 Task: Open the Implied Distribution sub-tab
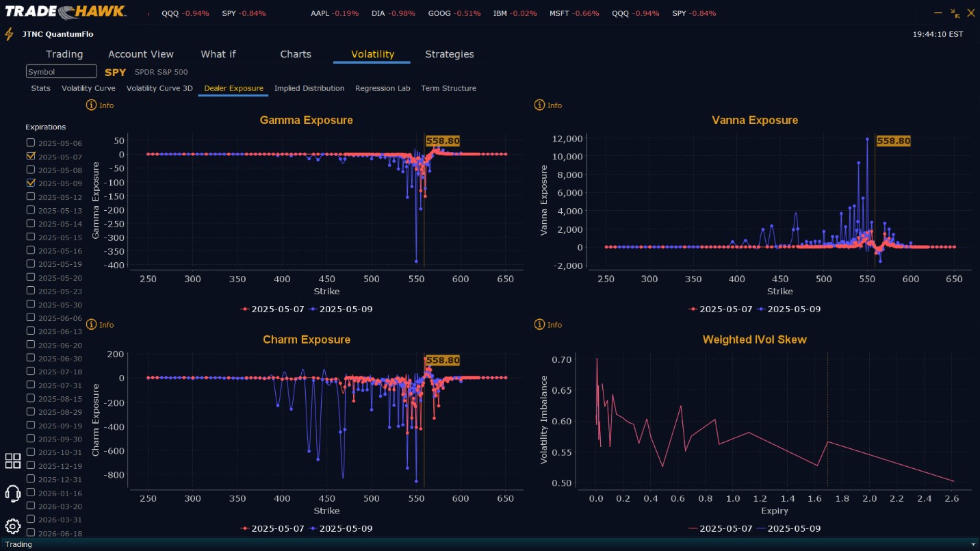[x=309, y=88]
